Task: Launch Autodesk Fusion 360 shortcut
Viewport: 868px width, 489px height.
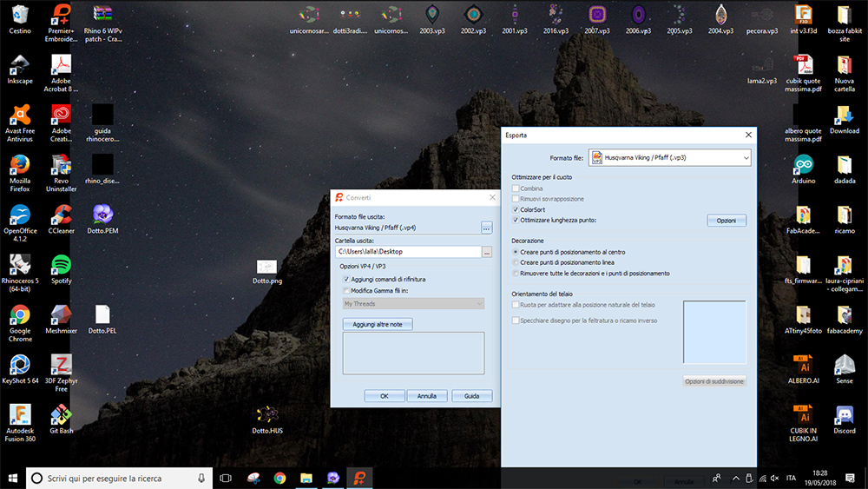Action: tap(20, 415)
